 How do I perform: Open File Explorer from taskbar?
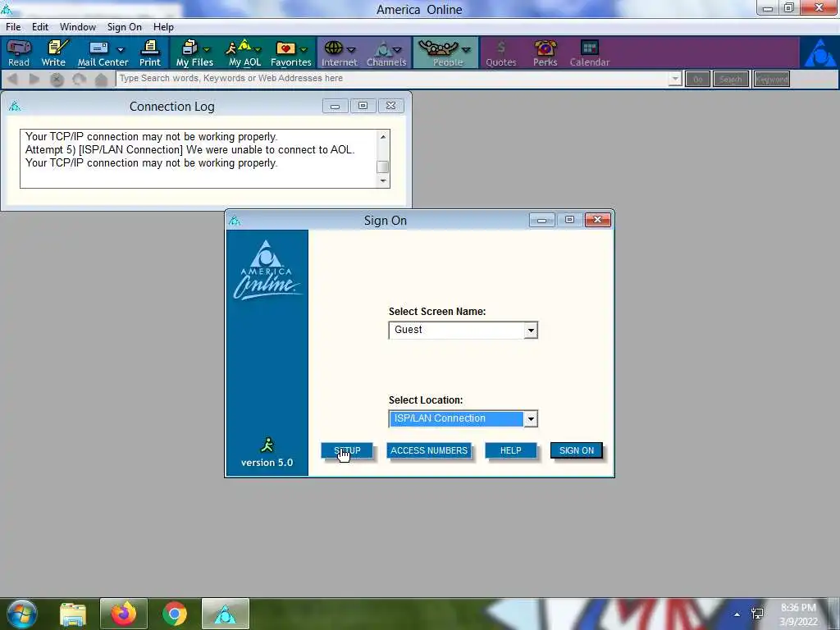[72, 614]
